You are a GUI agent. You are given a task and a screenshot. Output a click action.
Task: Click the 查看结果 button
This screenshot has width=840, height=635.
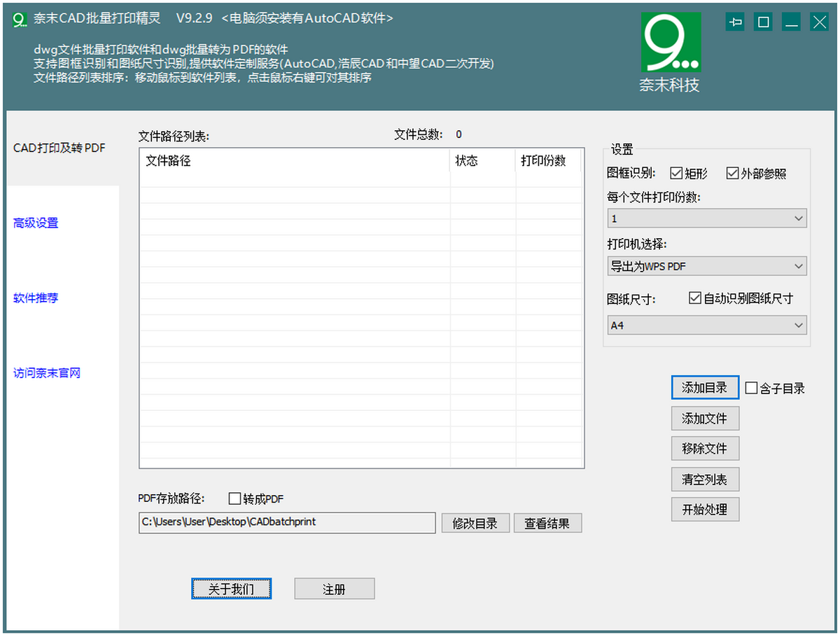[x=547, y=523]
